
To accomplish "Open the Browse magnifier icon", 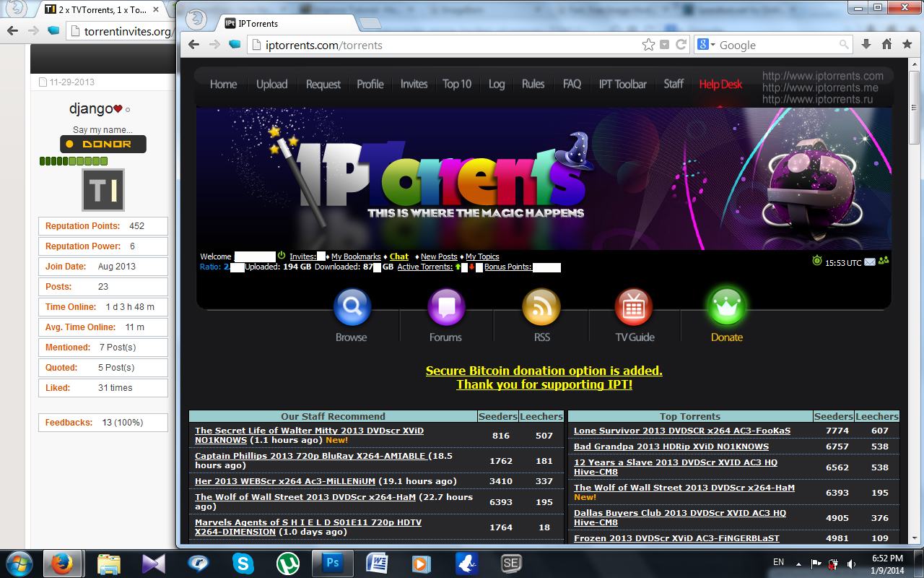I will (x=352, y=307).
